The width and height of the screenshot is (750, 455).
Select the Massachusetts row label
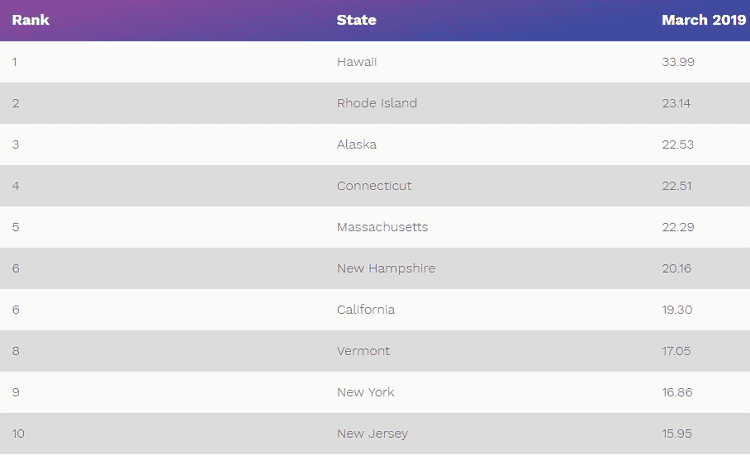tap(382, 227)
